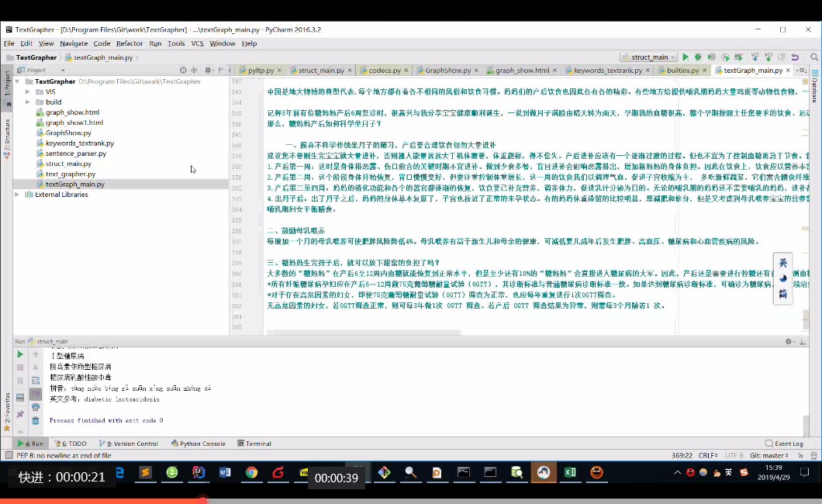
Task: Toggle the 7: Structure side tool window
Action: point(7,137)
